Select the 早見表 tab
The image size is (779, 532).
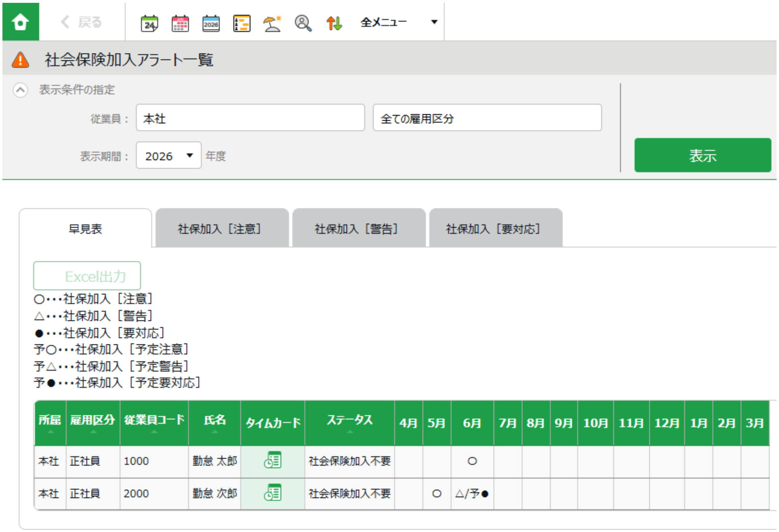pos(86,229)
